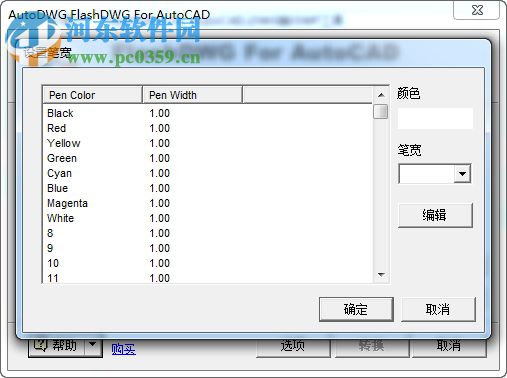Screen dimensions: 507x378
Task: Select the Magenta pen color row
Action: [x=207, y=203]
